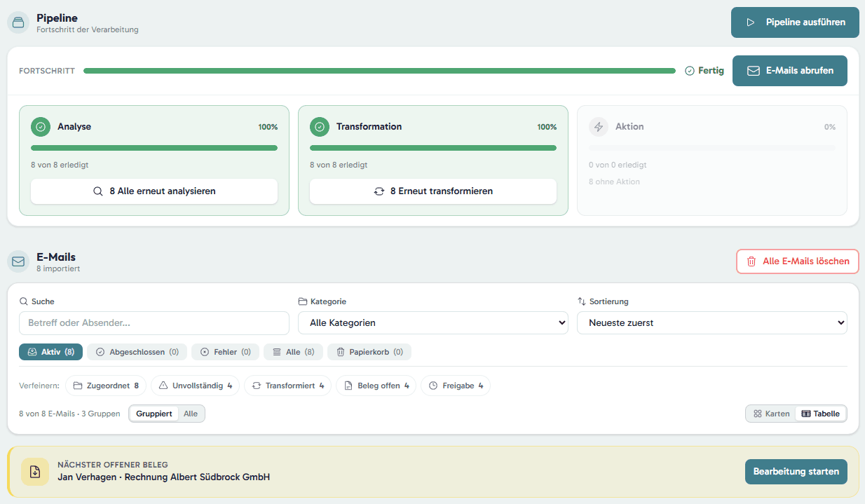Select the Abgeschlossen (0) tab

137,352
